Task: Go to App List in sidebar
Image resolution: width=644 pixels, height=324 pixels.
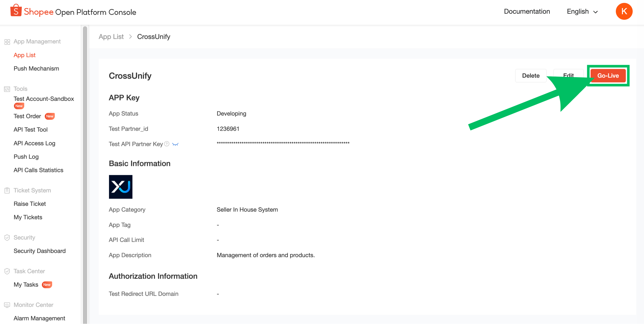Action: click(24, 55)
